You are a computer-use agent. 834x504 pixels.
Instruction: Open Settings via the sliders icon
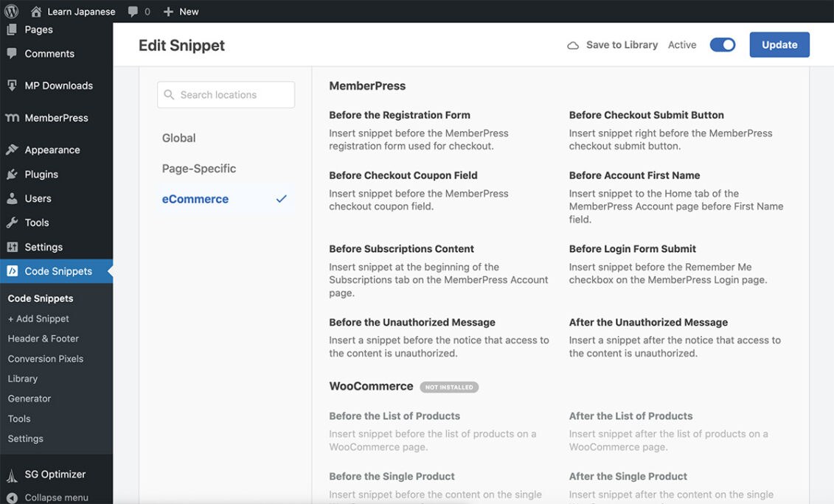click(13, 247)
